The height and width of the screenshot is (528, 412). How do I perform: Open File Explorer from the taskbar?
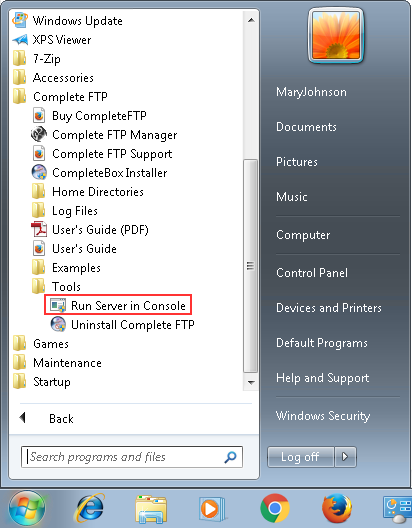pyautogui.click(x=151, y=509)
